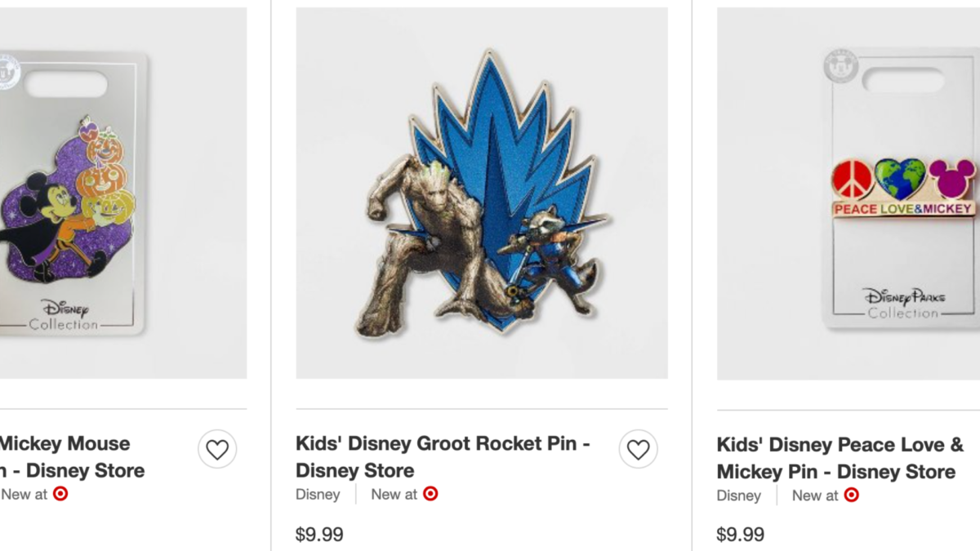Click the heart icon next to the Groot Rocket Pin title
This screenshot has height=551, width=980.
pos(638,450)
